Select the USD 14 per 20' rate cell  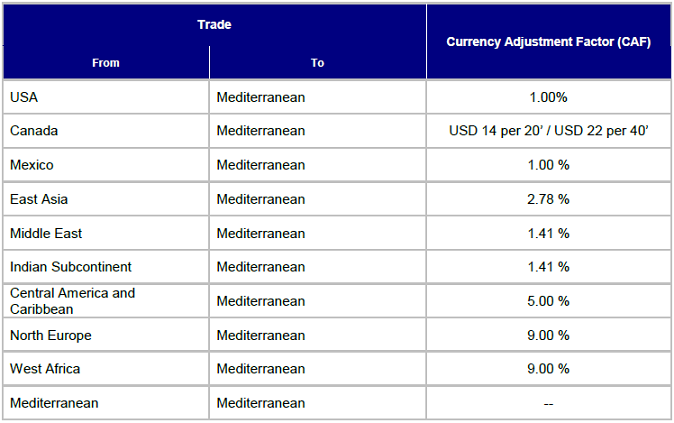click(x=548, y=131)
